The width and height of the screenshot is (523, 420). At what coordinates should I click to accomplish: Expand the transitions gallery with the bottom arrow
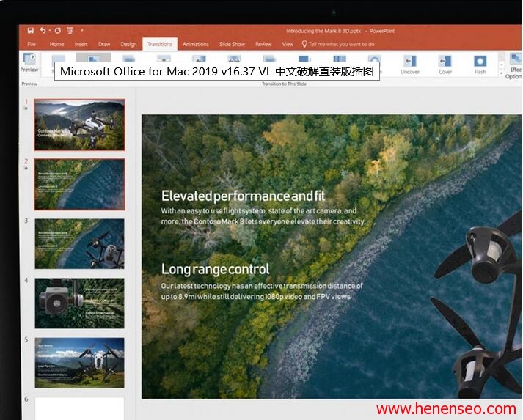501,73
